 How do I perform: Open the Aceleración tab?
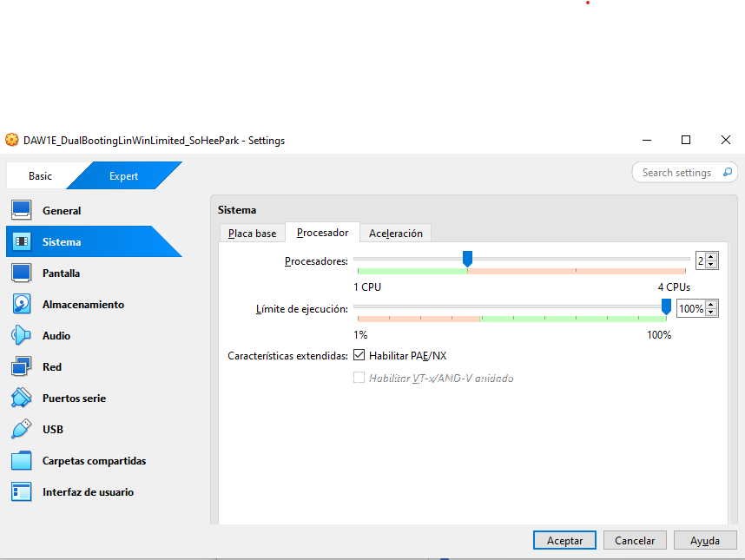396,234
